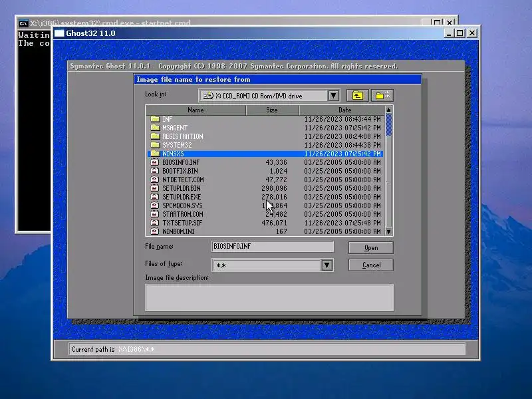Screen dimensions: 532x399
Task: Click the 476,071 size of TXTSETUP.SIF
Action: click(274, 223)
